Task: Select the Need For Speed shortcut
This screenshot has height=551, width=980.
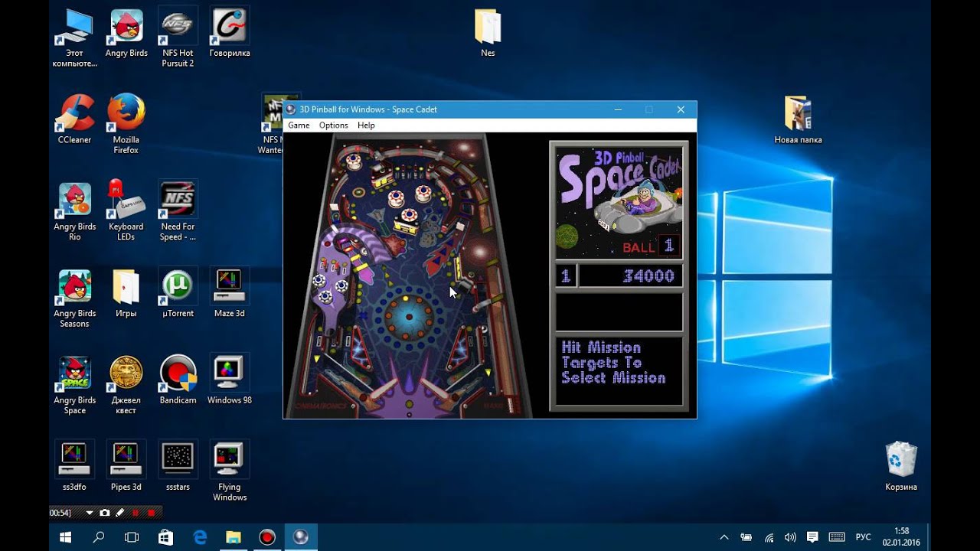Action: click(178, 211)
